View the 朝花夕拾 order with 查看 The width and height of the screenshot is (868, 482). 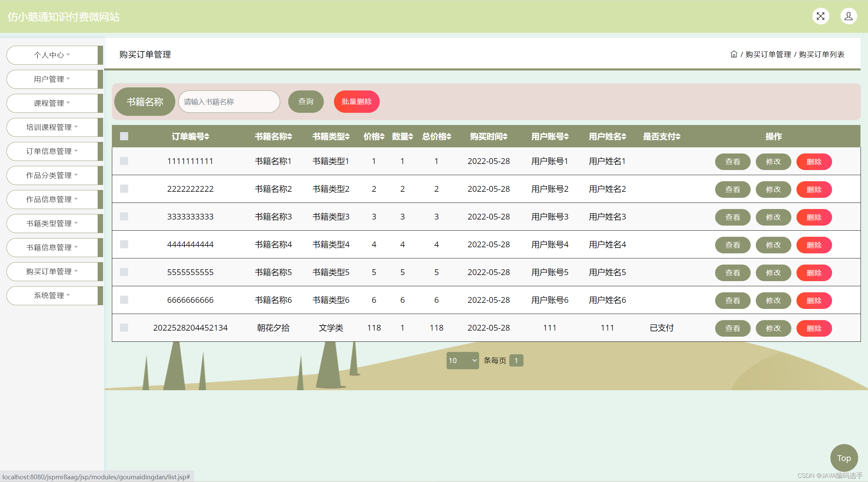tap(733, 328)
